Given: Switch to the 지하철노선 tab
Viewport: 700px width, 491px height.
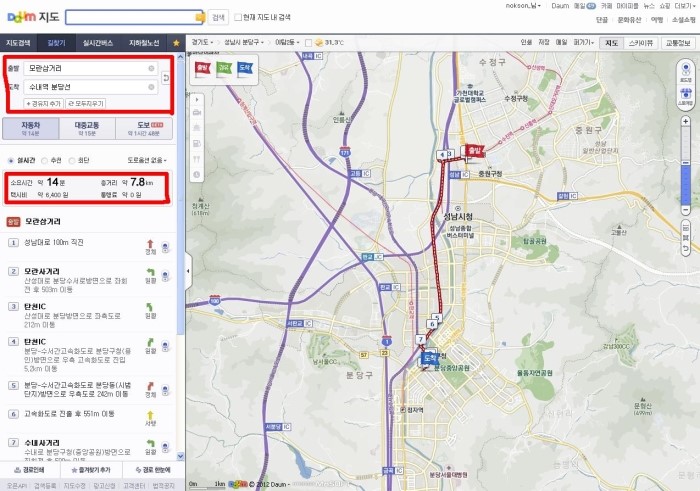Looking at the screenshot, I should [144, 43].
